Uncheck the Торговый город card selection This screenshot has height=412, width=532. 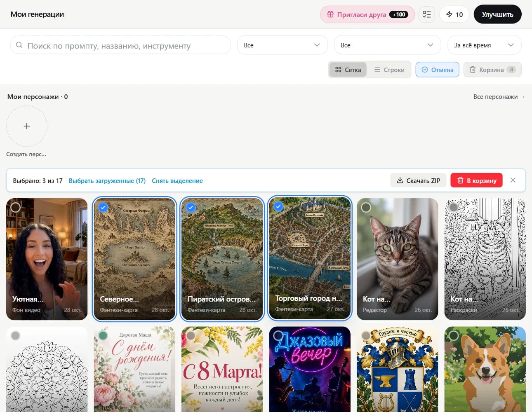coord(278,206)
